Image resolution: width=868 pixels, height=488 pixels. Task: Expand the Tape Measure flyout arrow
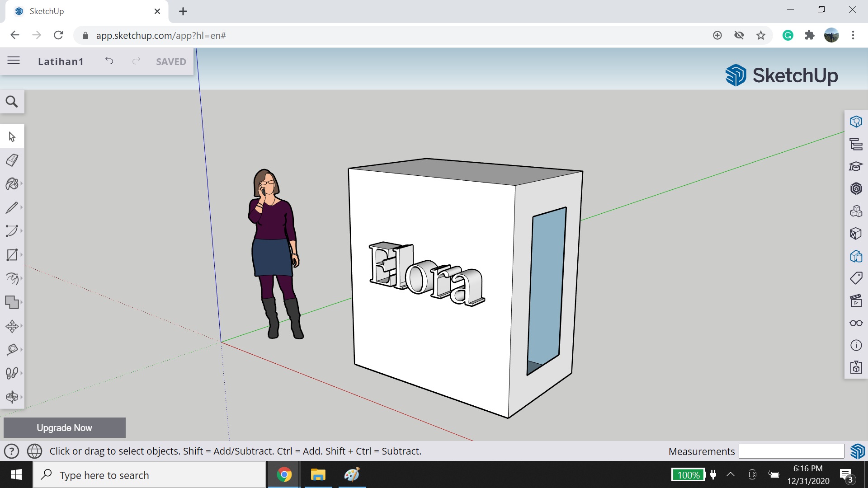point(21,349)
